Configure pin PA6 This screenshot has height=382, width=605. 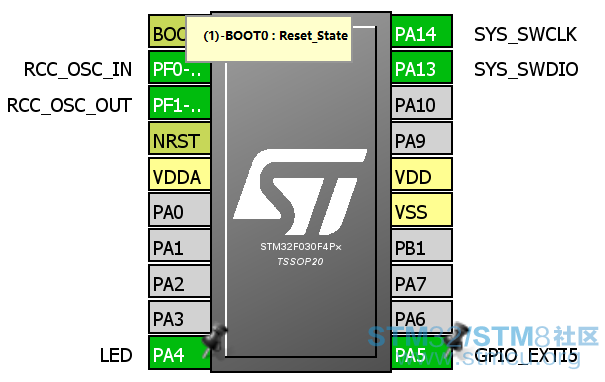(x=422, y=317)
